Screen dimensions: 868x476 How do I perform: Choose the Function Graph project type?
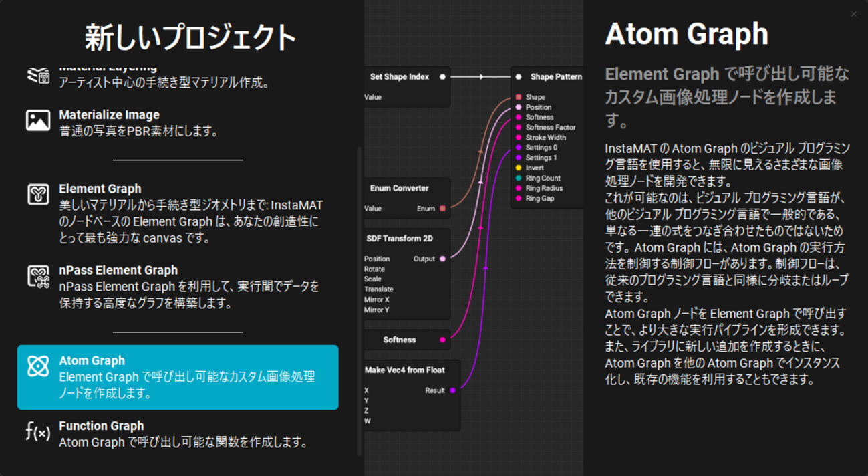(x=178, y=434)
